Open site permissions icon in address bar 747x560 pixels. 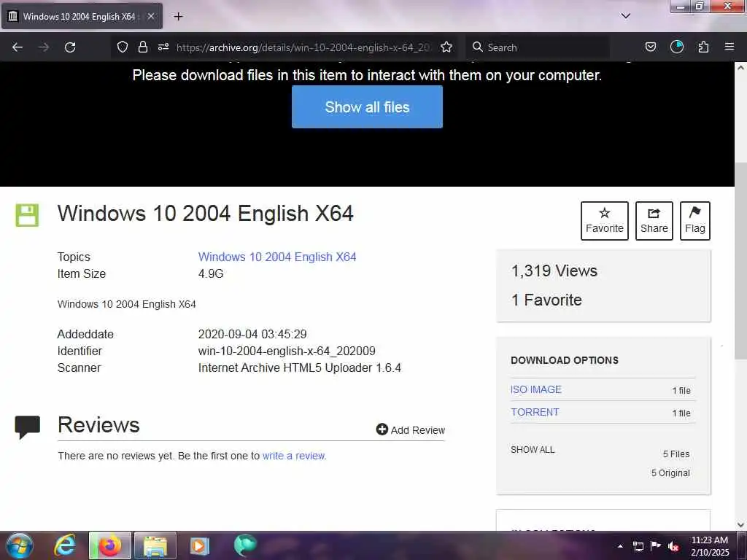pos(163,47)
